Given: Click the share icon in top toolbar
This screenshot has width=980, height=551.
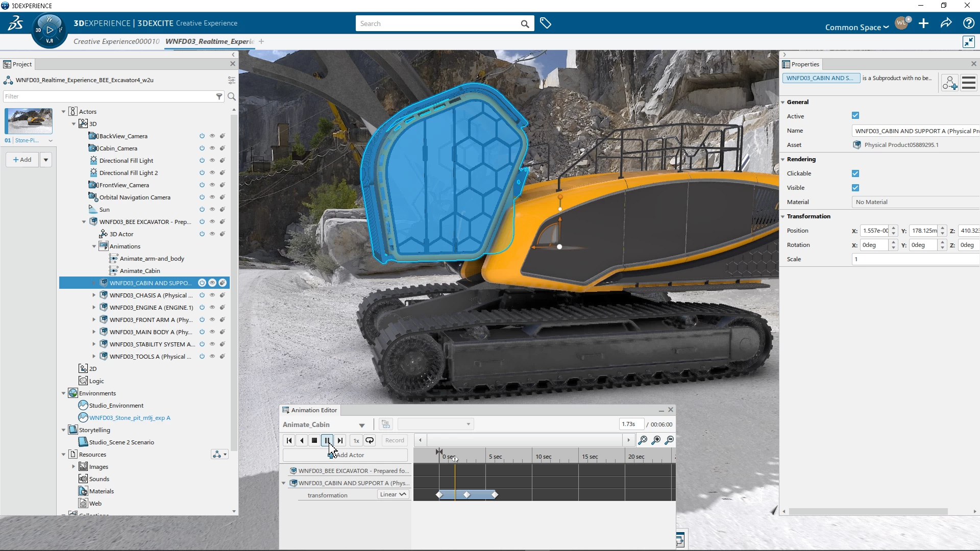Looking at the screenshot, I should pos(946,23).
